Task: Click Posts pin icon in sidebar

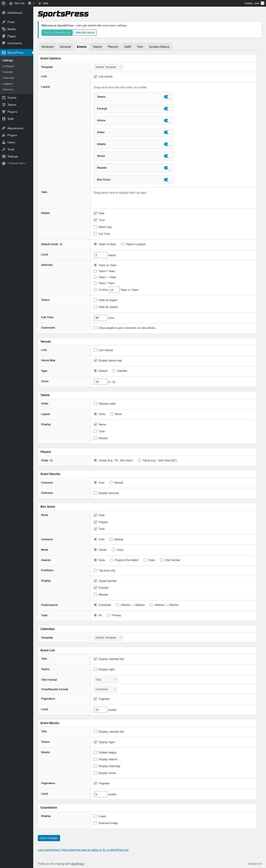Action: pos(4,22)
